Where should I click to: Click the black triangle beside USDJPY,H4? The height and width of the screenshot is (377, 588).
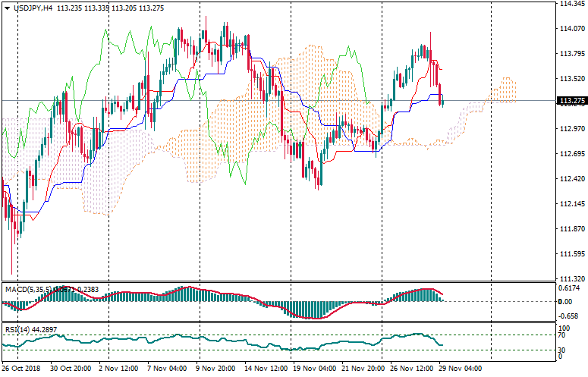coord(7,8)
